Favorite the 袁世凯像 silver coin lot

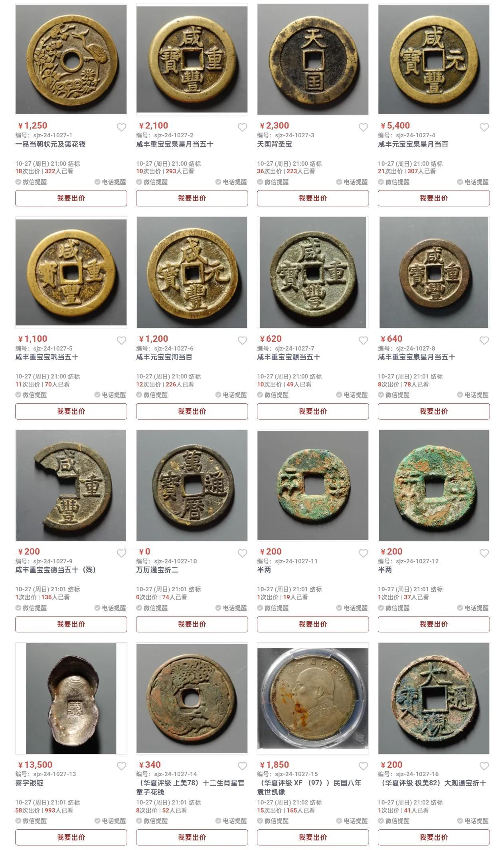click(363, 766)
